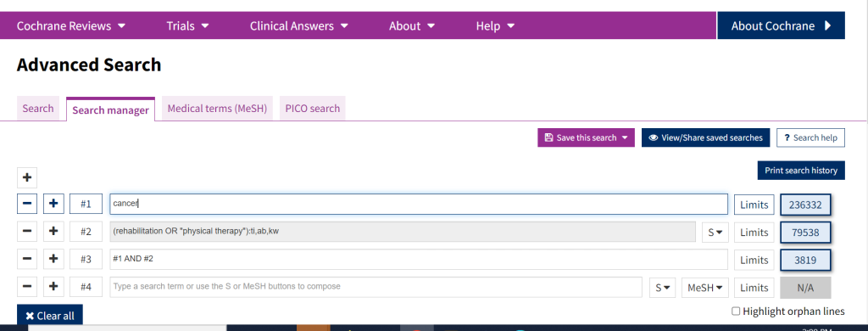Click the #3 line number label
This screenshot has height=331, width=868.
point(86,260)
